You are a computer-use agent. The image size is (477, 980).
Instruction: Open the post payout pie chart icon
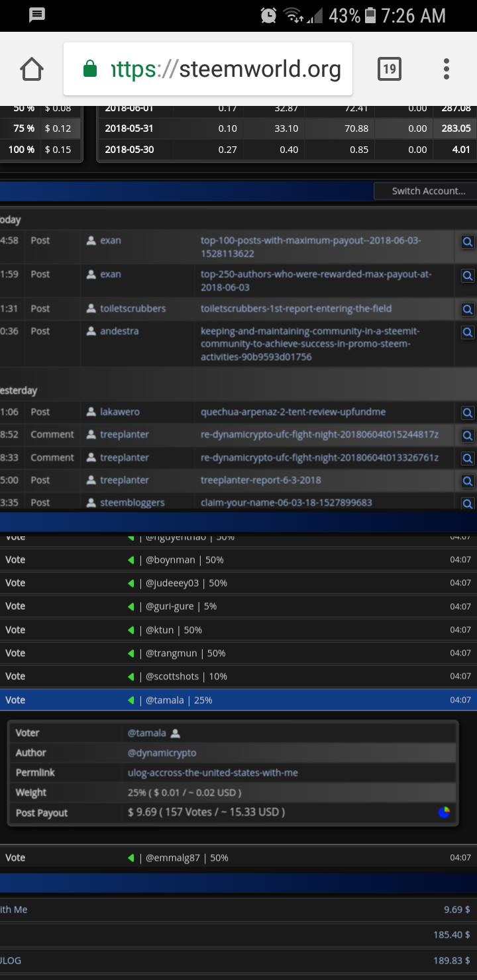click(x=444, y=812)
